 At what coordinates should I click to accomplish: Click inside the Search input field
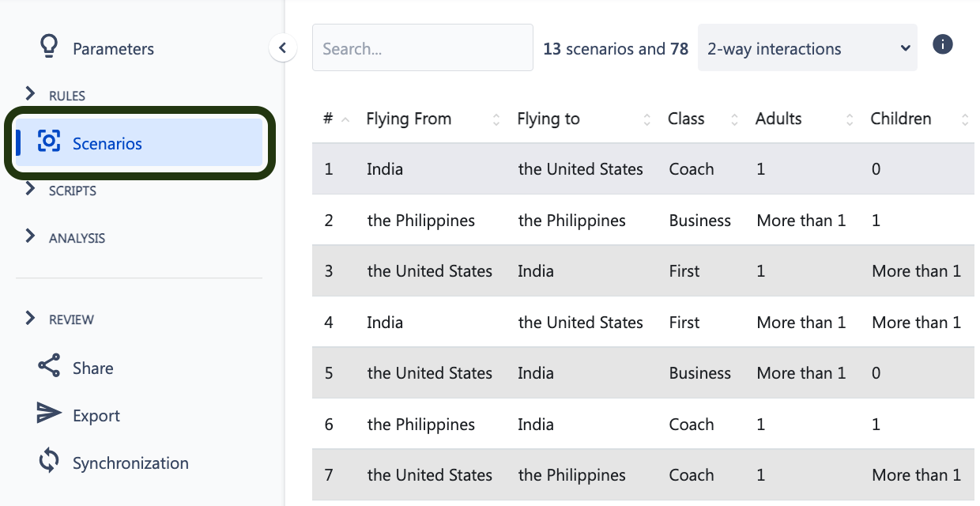tap(423, 48)
